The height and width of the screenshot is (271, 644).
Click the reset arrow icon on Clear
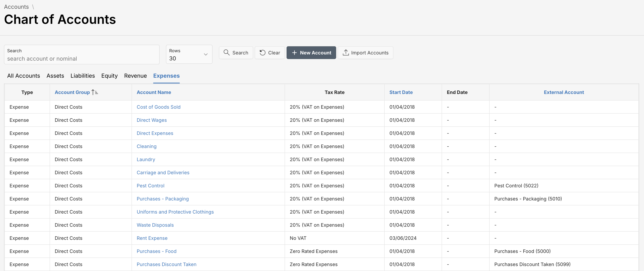tap(262, 53)
